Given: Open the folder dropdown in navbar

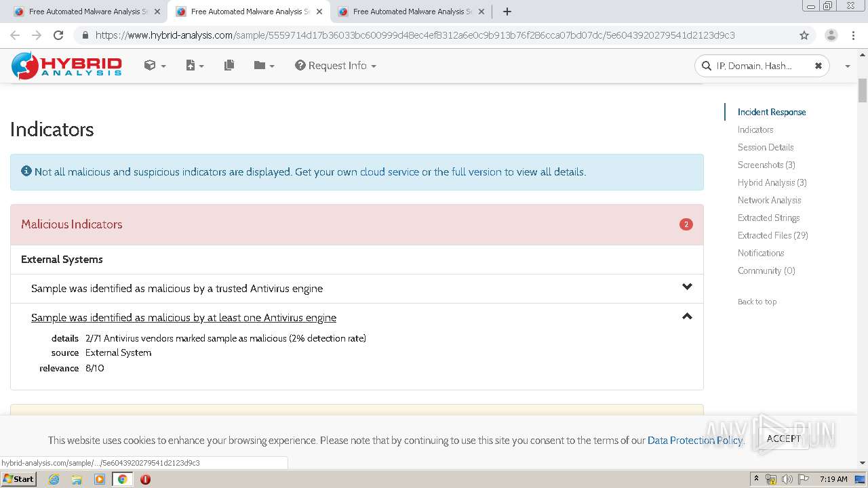Looking at the screenshot, I should point(264,66).
